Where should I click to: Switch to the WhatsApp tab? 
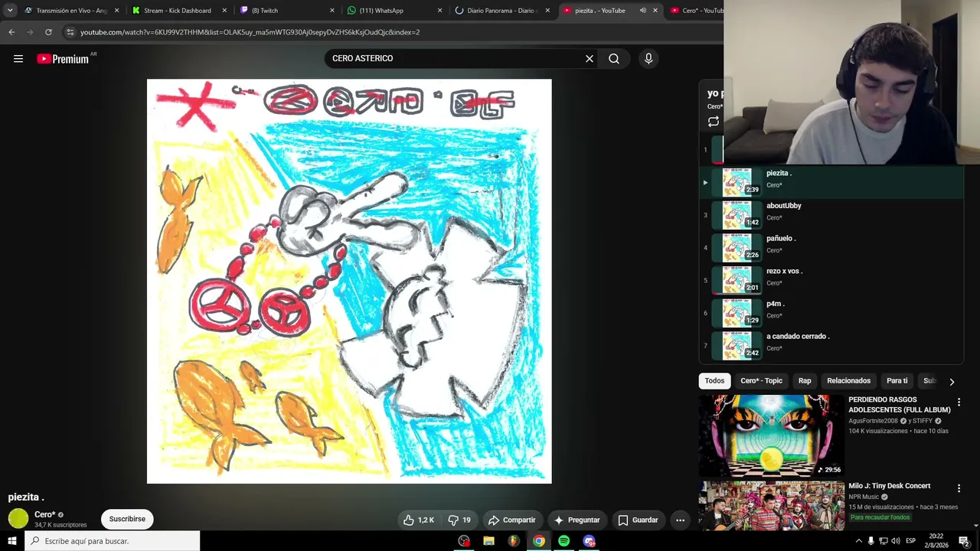click(x=393, y=11)
